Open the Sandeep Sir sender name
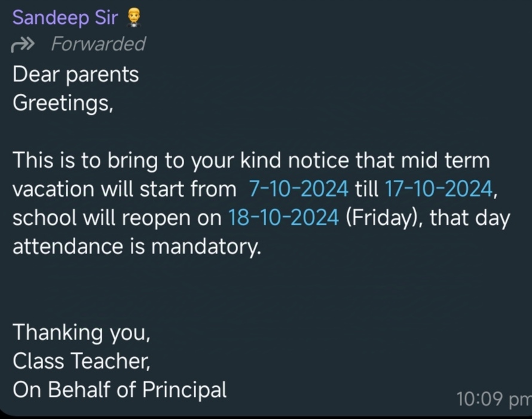This screenshot has width=532, height=419. click(66, 18)
